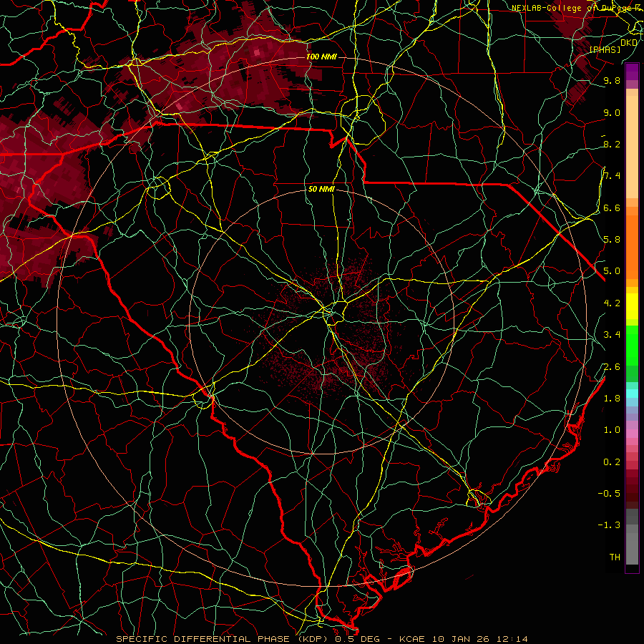Viewport: 644px width, 644px height.
Task: Click the 8.2 legend value
Action: (612, 145)
